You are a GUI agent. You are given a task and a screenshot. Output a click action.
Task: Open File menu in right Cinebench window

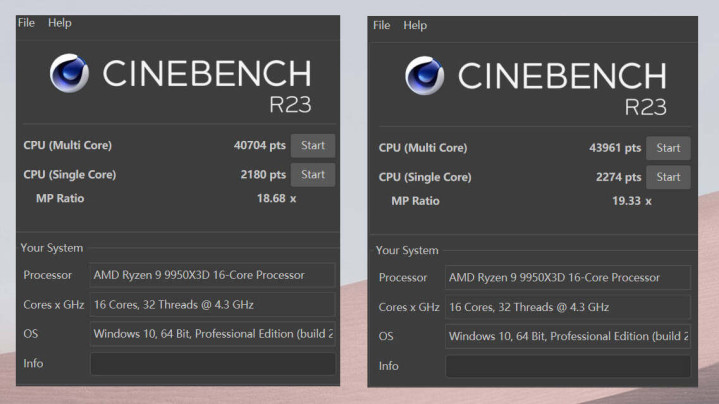pyautogui.click(x=382, y=25)
